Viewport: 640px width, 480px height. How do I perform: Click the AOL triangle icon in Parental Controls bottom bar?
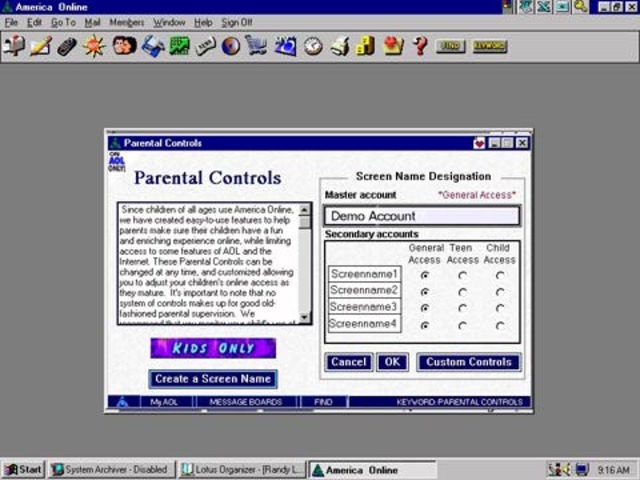(123, 402)
